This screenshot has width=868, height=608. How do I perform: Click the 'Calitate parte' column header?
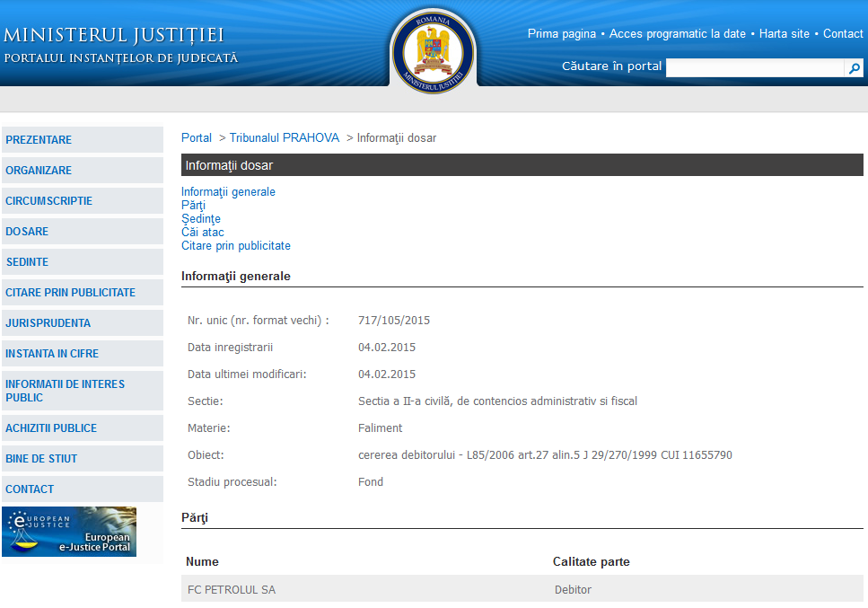click(591, 561)
